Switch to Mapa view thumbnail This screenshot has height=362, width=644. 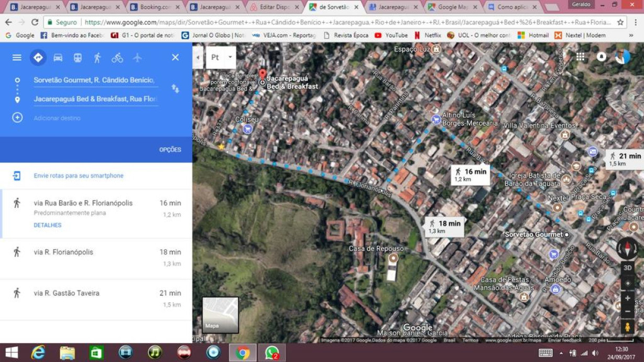[x=221, y=315]
